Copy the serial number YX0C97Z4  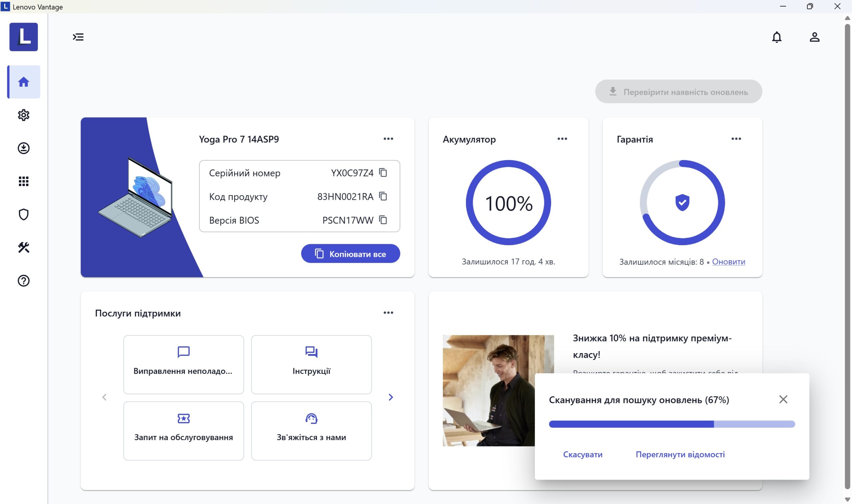(x=383, y=173)
